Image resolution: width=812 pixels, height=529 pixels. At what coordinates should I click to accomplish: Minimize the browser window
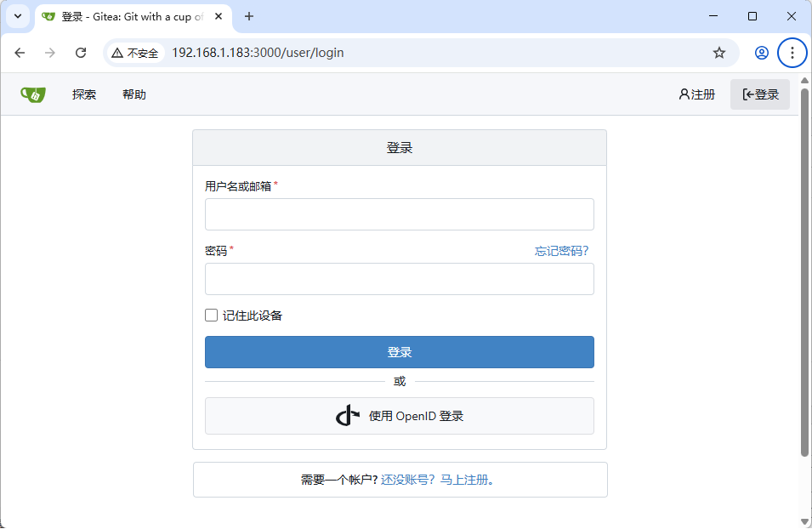point(713,16)
